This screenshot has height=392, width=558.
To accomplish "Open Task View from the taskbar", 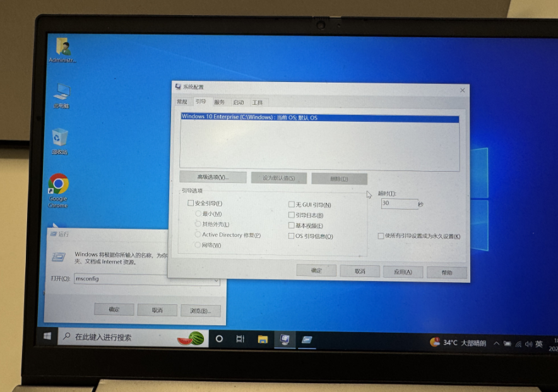I will [x=240, y=339].
